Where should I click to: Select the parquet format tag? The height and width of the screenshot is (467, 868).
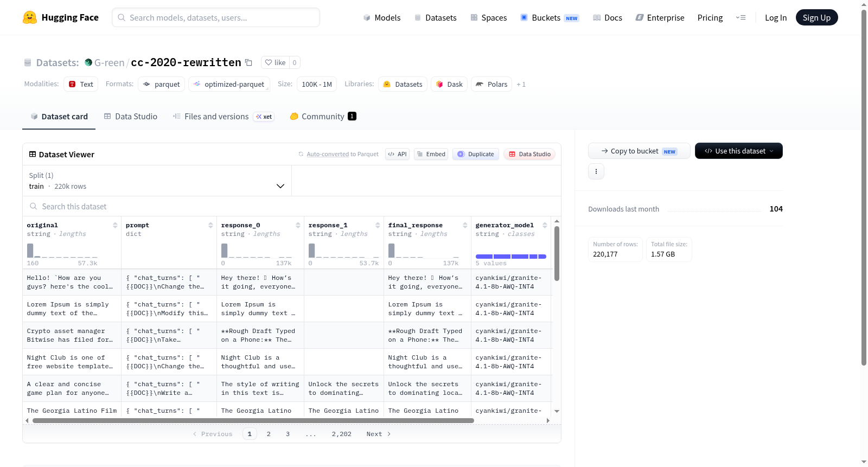(x=162, y=84)
